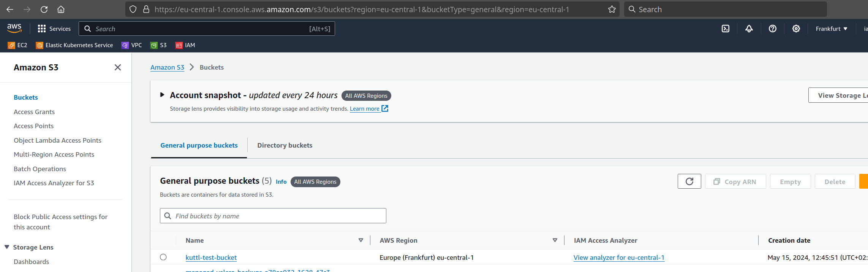The width and height of the screenshot is (868, 272).
Task: Refresh the general purpose buckets list
Action: click(x=689, y=181)
